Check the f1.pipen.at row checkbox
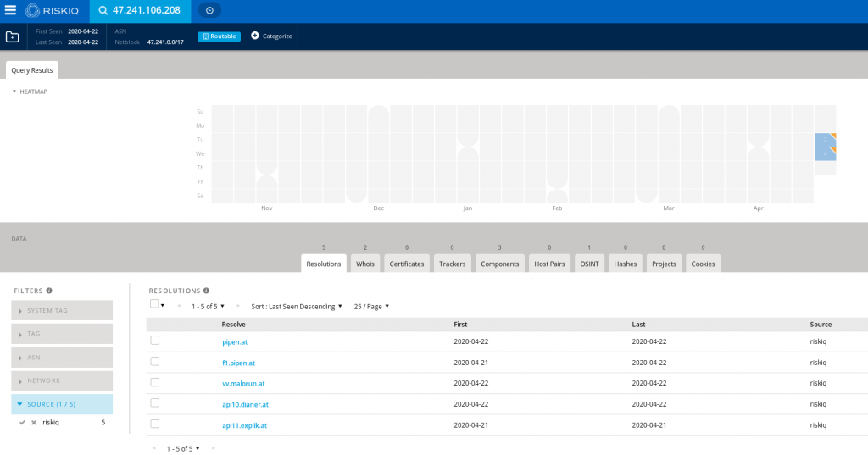Screen dimensions: 868x455 pos(155,362)
